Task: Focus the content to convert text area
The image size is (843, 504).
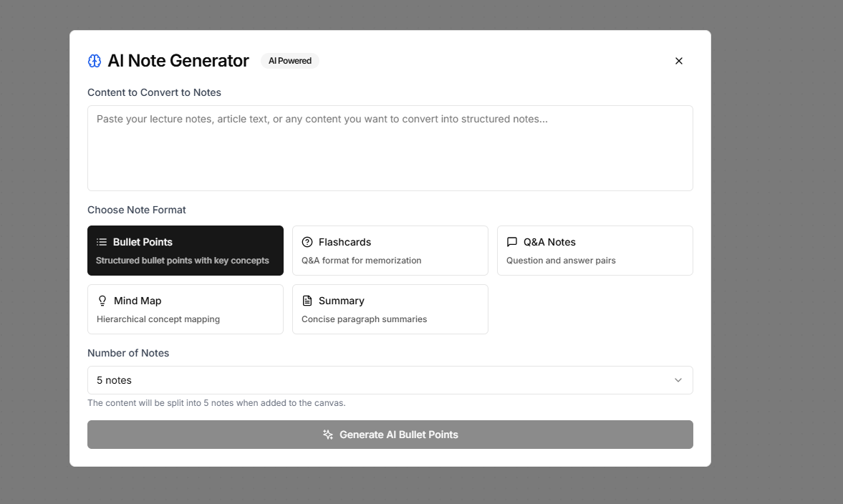Action: click(x=390, y=148)
